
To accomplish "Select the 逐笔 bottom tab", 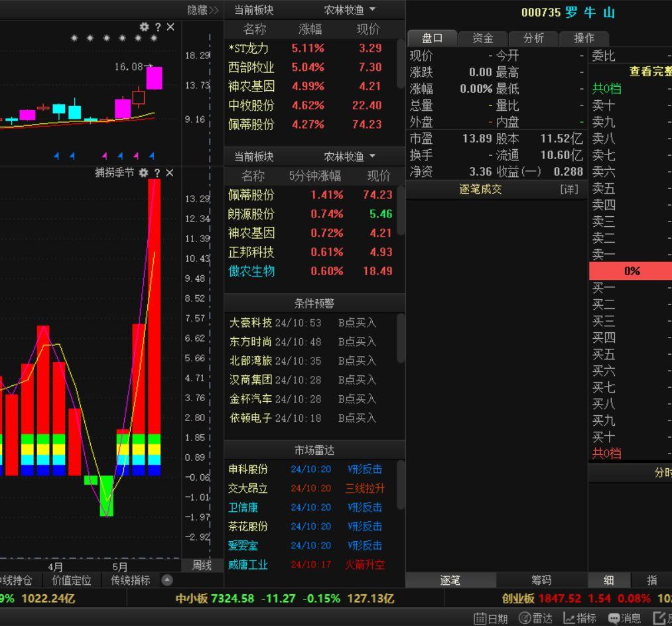I will pyautogui.click(x=450, y=580).
